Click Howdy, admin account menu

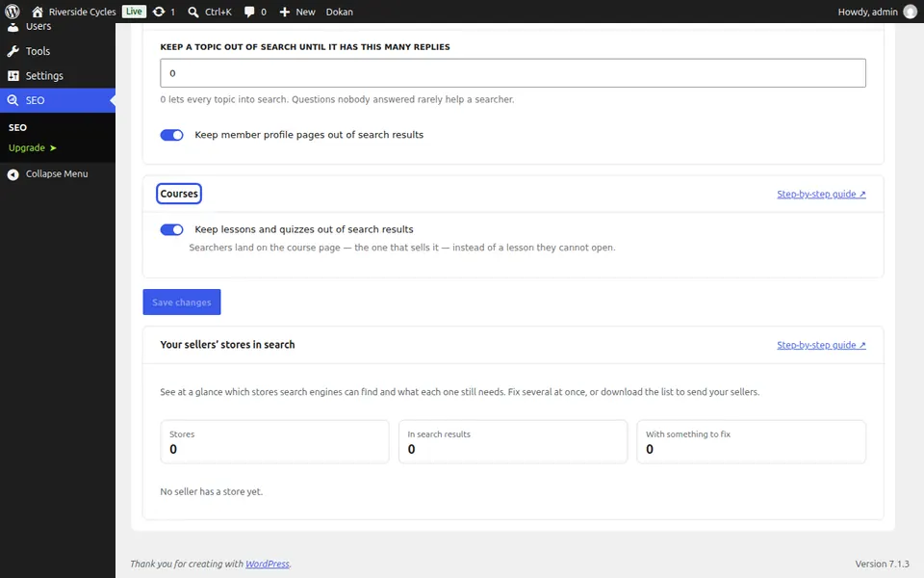878,12
